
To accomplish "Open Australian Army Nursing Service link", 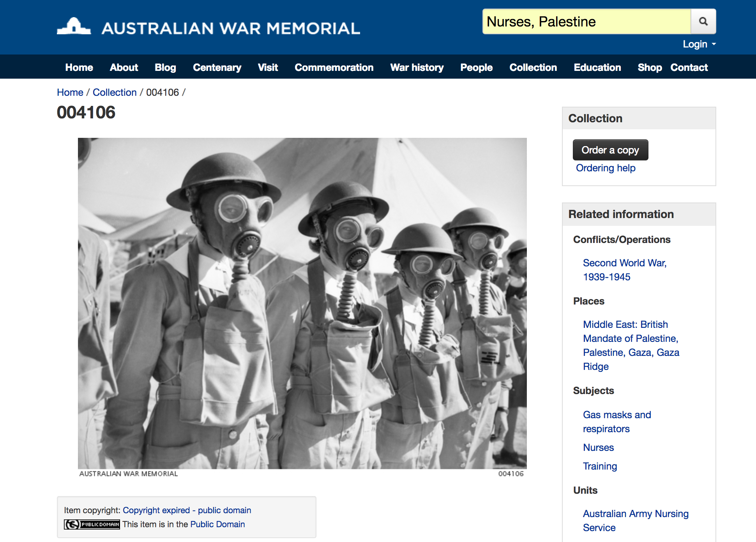I will pyautogui.click(x=636, y=521).
